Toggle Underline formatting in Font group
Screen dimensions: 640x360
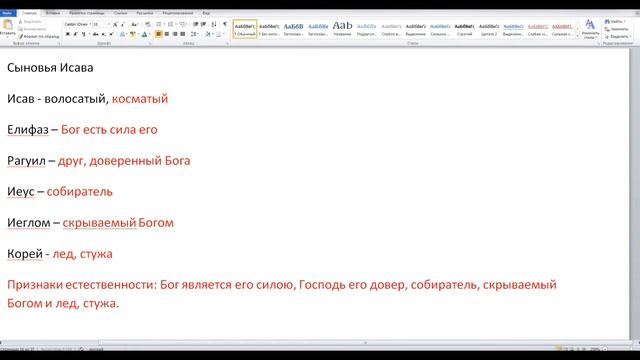pos(84,34)
